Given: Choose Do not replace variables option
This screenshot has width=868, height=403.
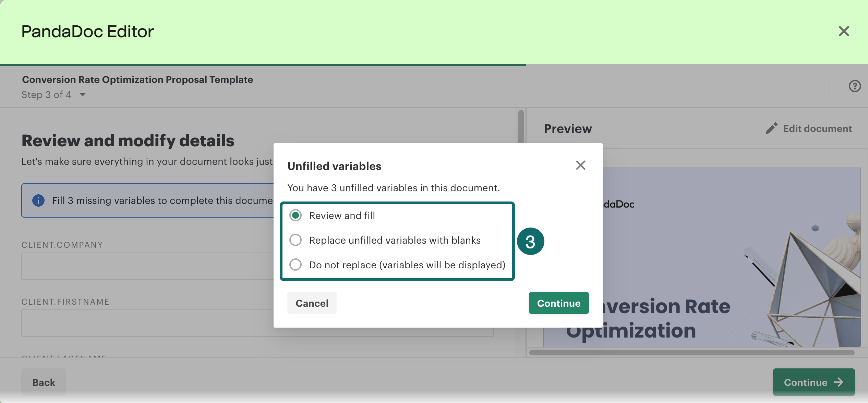Looking at the screenshot, I should (x=296, y=265).
